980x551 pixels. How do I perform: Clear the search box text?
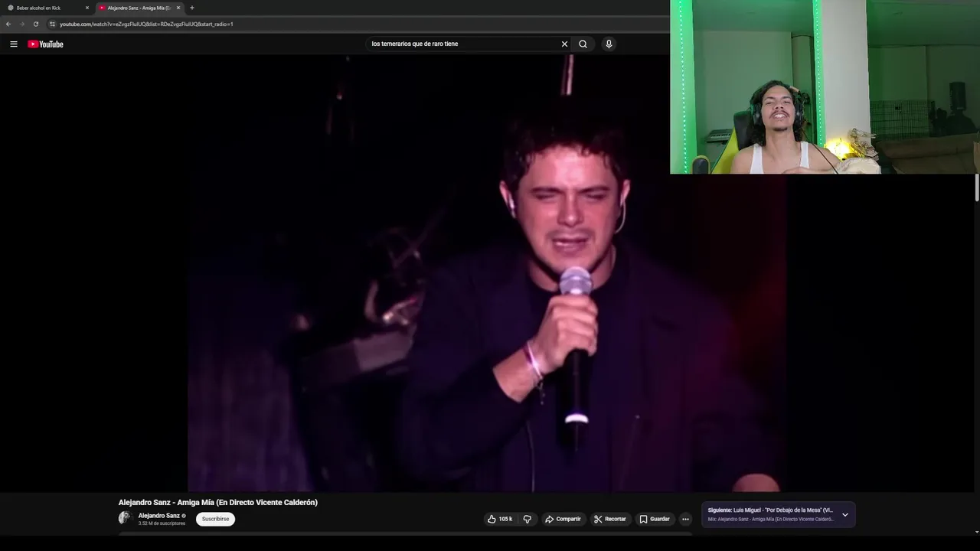(564, 44)
